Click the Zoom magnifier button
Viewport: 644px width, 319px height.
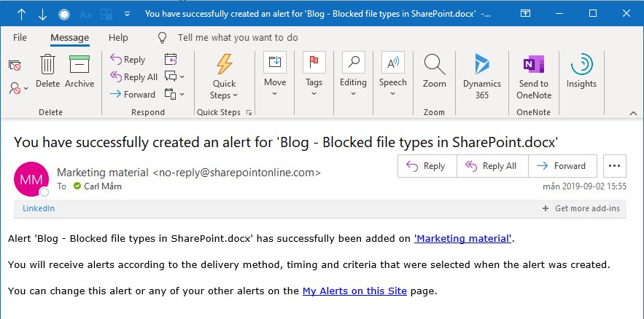click(x=435, y=71)
